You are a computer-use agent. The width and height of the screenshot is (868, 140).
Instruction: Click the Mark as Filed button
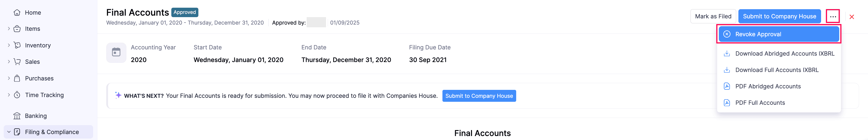click(713, 16)
